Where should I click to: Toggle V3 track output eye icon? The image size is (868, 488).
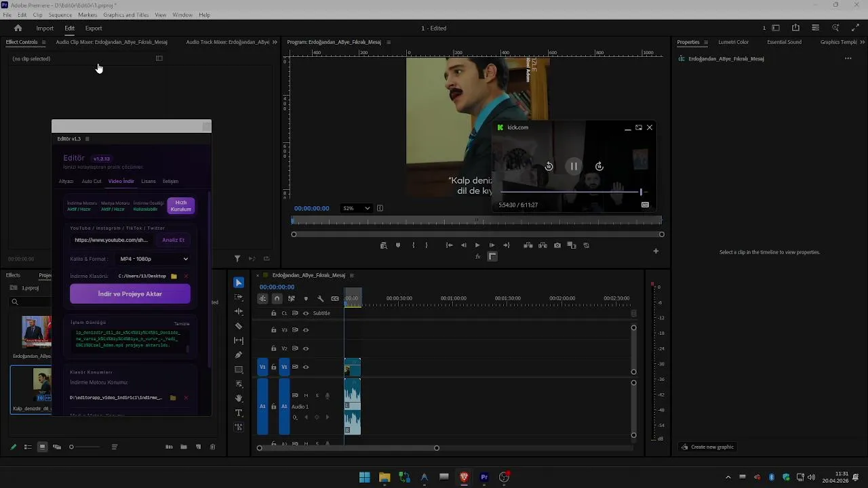306,330
